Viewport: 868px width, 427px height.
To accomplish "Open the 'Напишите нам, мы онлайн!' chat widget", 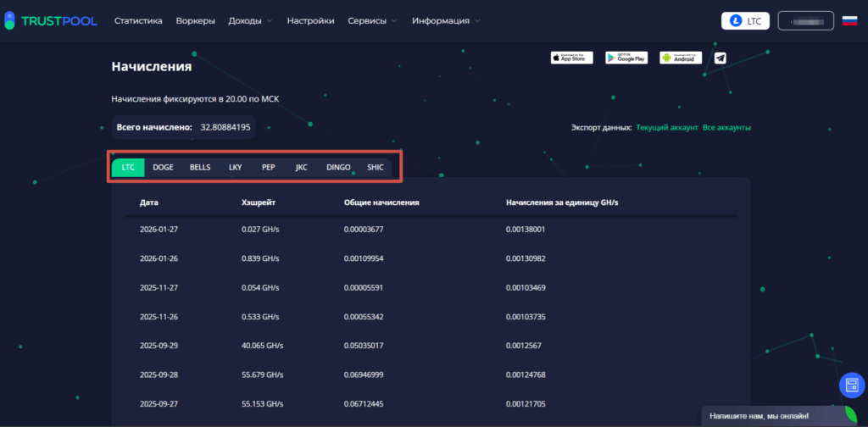I will coord(779,416).
